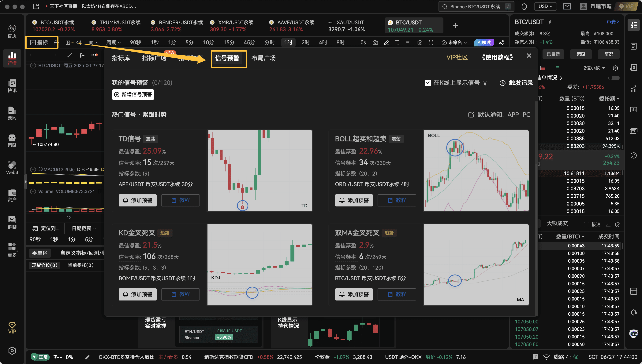The image size is (642, 364).
Task: Click the 新增信号预警 button
Action: pyautogui.click(x=133, y=94)
